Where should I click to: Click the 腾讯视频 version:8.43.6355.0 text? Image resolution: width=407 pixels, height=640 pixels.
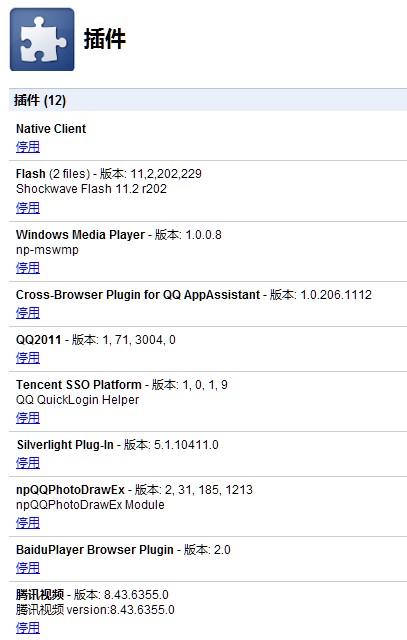95,610
